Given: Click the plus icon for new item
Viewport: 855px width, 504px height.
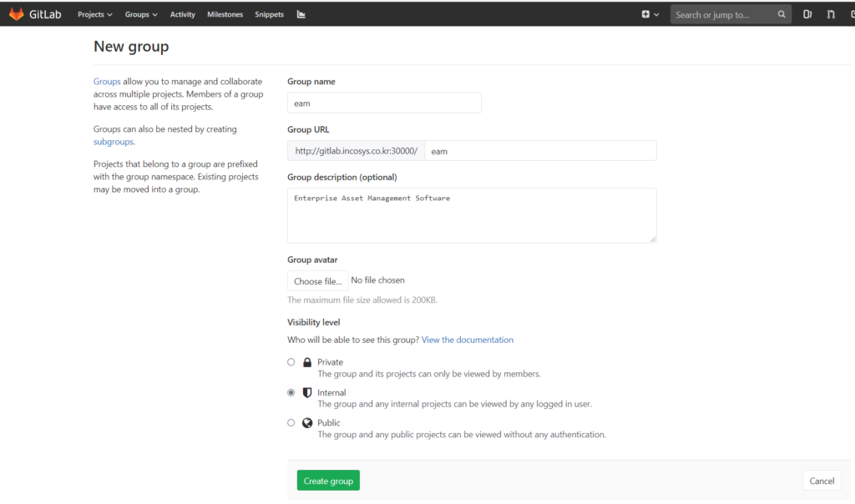Looking at the screenshot, I should coord(646,14).
